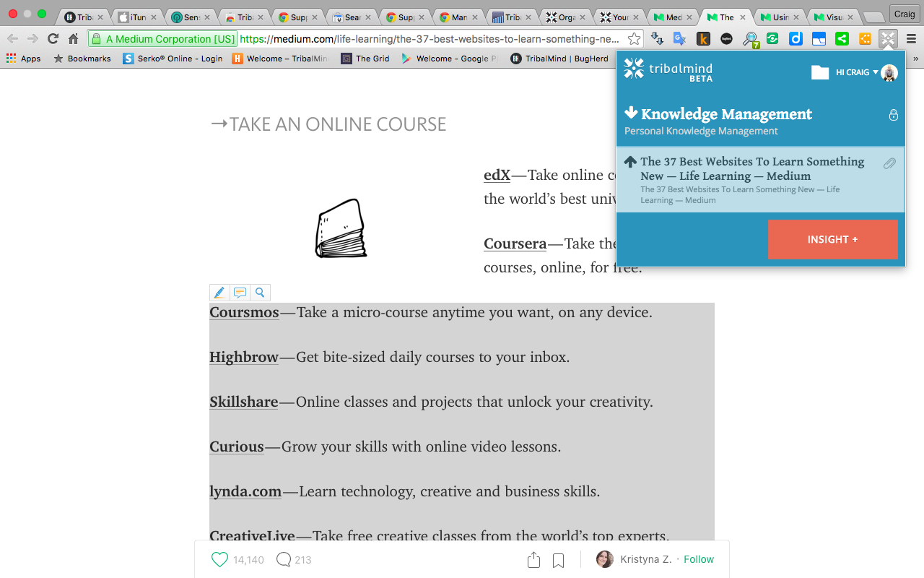Open the lynda.com link
Screen dimensions: 924x578
(245, 491)
